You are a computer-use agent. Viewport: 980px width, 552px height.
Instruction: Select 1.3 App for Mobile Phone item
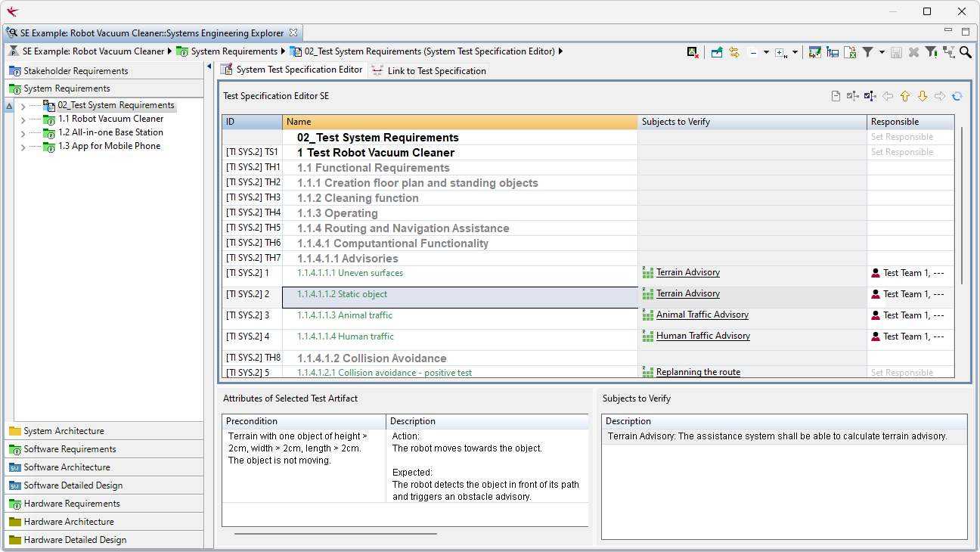pyautogui.click(x=109, y=146)
